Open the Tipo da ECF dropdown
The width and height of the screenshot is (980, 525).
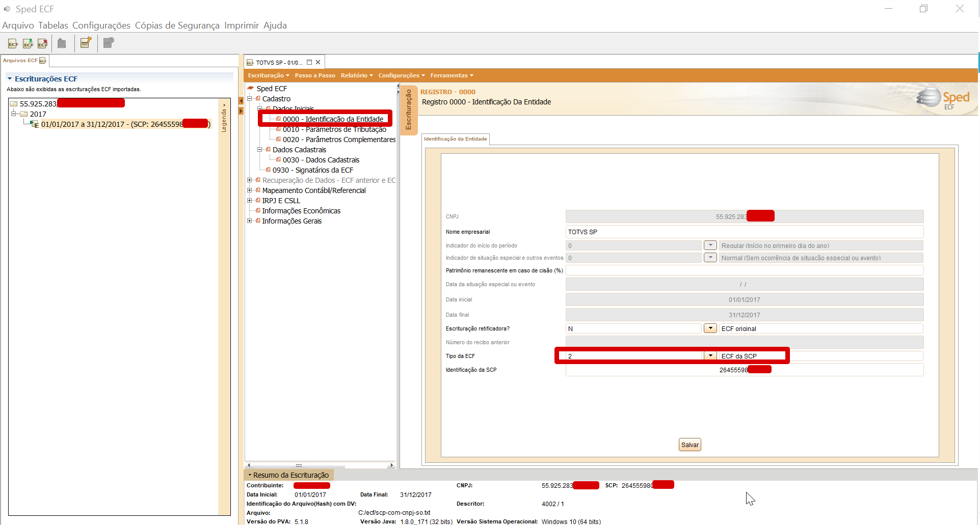tap(710, 356)
